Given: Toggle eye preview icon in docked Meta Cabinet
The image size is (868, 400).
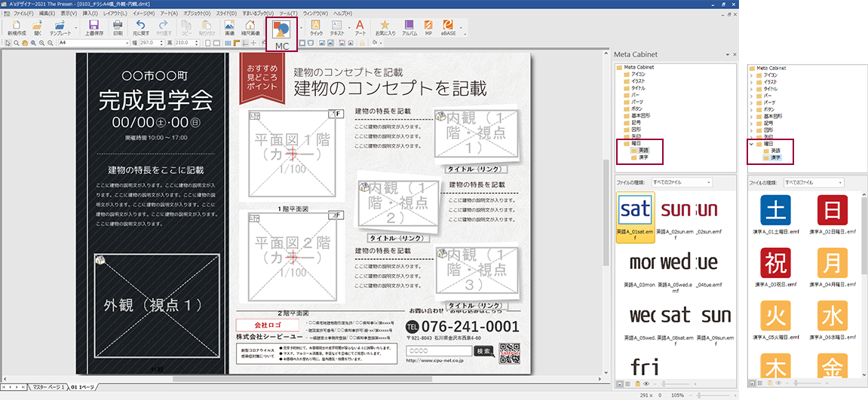Looking at the screenshot, I should (x=646, y=383).
